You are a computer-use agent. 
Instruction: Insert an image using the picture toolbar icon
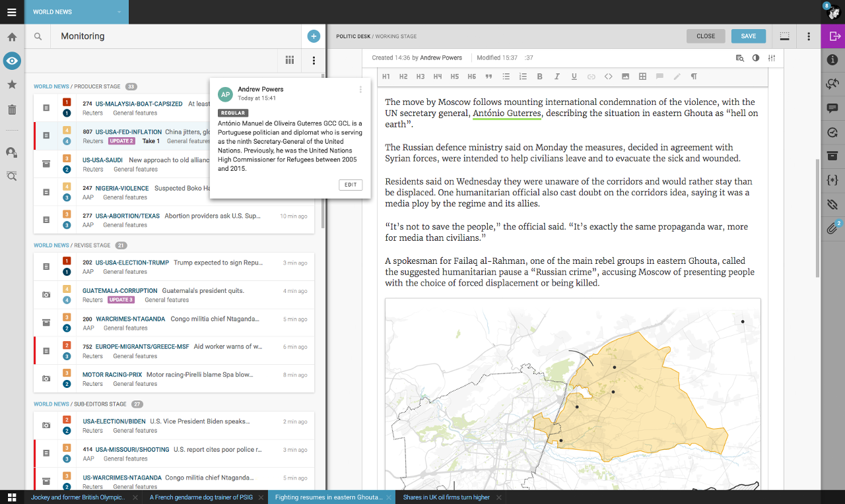[625, 77]
